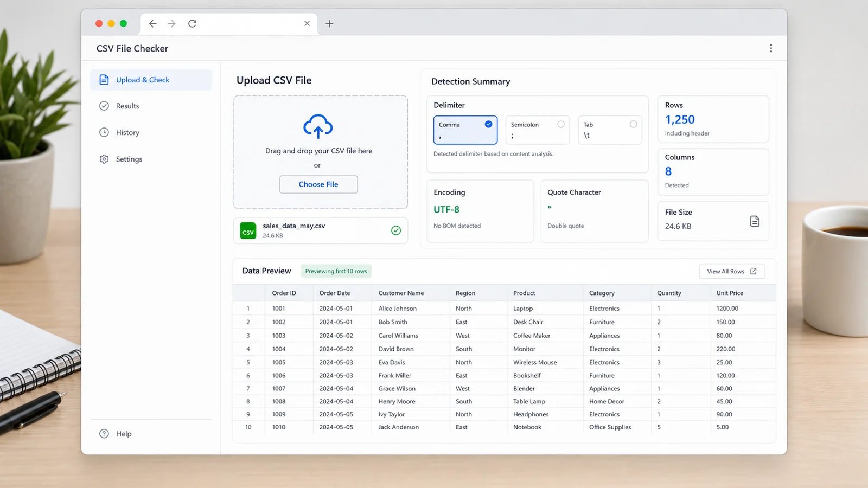Click the Unit Price column header
The image size is (868, 488).
[730, 293]
